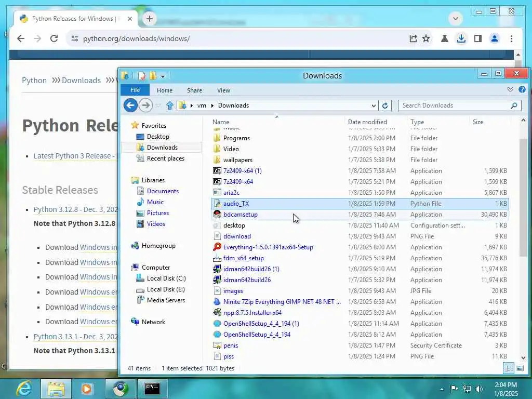This screenshot has width=532, height=399.
Task: Open the Python 3.12.8 release link
Action: (75, 209)
